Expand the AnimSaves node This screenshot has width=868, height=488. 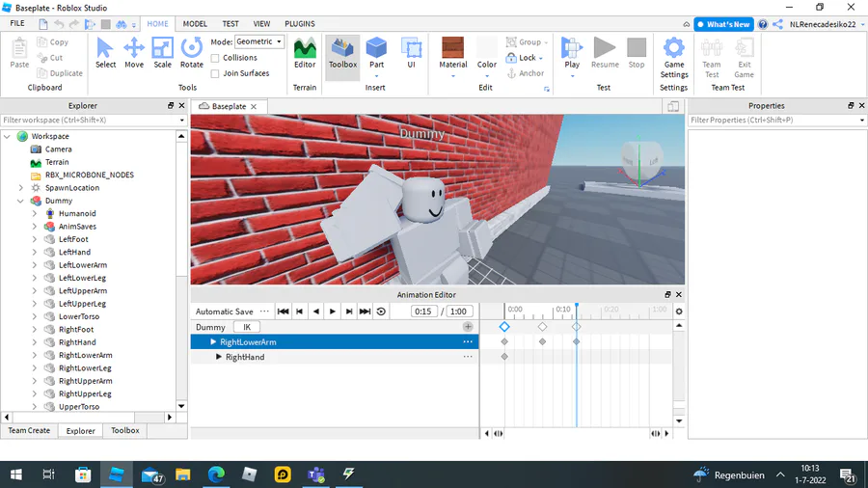[x=35, y=227]
